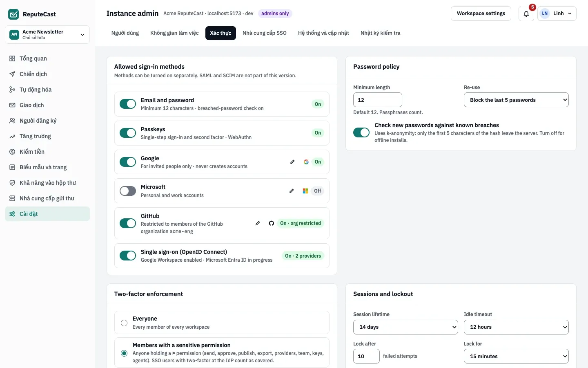Open the Nhà cung cấp SSO tab
Viewport: 588px width, 368px height.
pyautogui.click(x=265, y=33)
